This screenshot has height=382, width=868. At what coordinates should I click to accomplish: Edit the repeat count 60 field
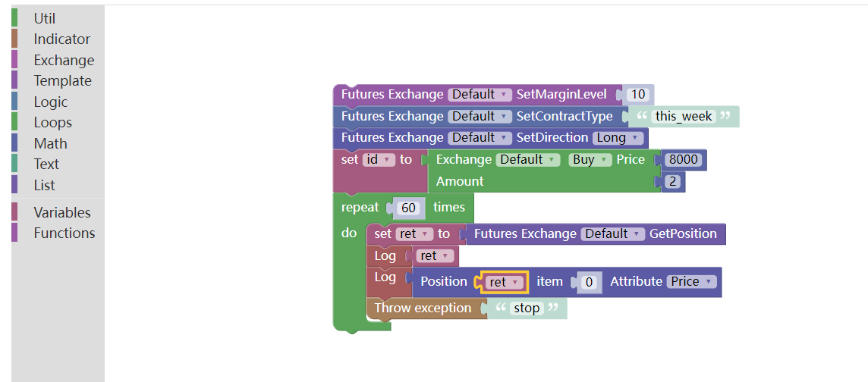(409, 208)
